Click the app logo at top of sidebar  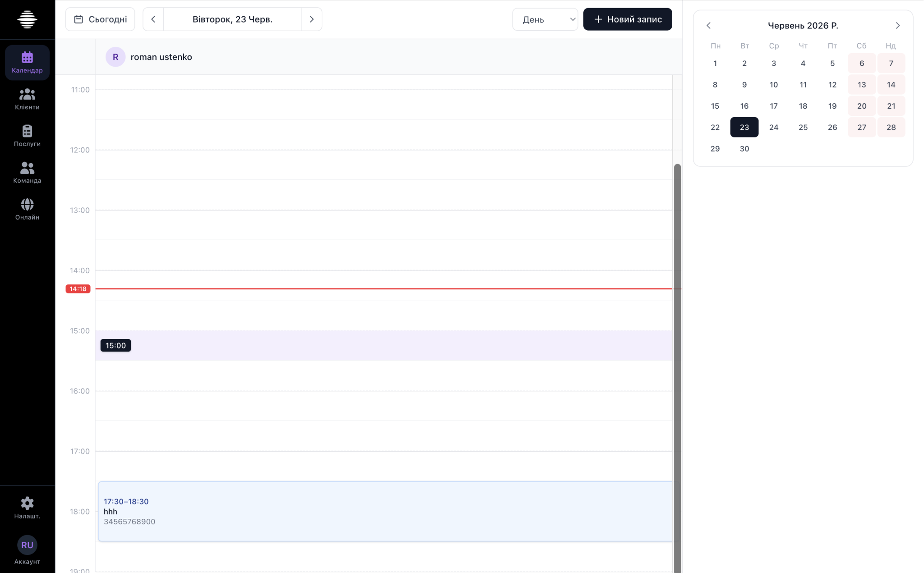27,19
